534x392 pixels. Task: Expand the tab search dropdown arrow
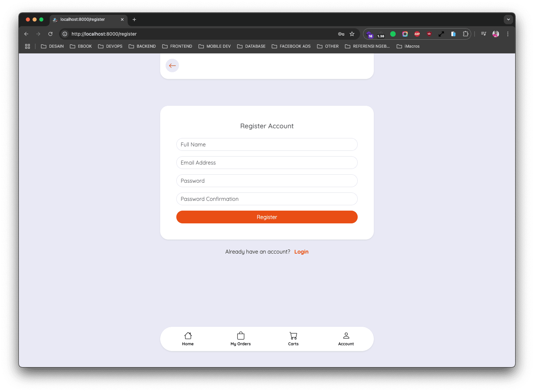(x=508, y=19)
